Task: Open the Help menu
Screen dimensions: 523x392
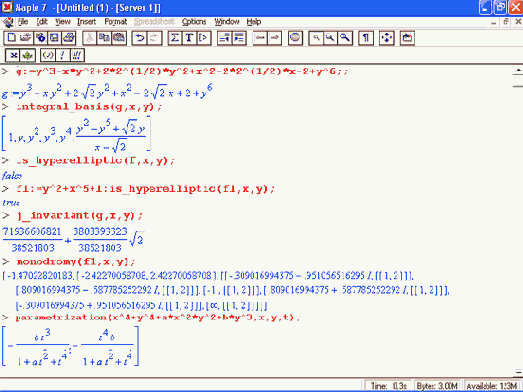Action: [254, 22]
